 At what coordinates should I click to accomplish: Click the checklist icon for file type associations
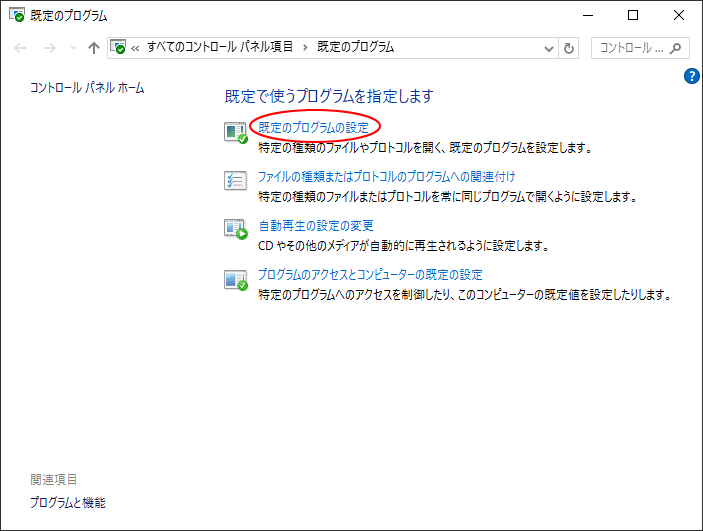235,181
